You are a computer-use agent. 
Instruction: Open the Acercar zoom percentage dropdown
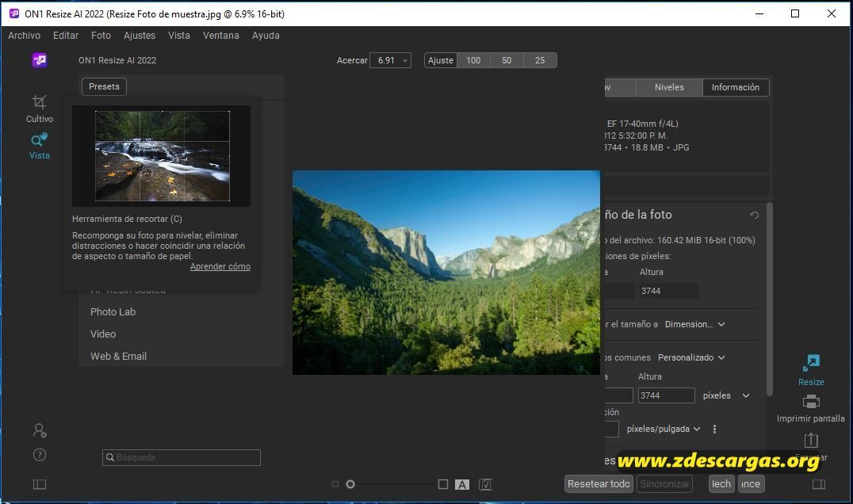click(390, 60)
